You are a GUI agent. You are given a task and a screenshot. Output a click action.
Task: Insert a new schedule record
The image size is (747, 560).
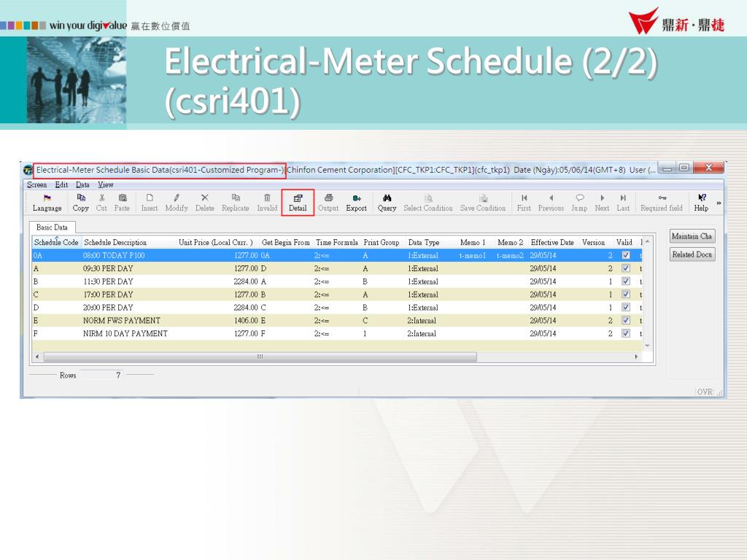pyautogui.click(x=149, y=203)
